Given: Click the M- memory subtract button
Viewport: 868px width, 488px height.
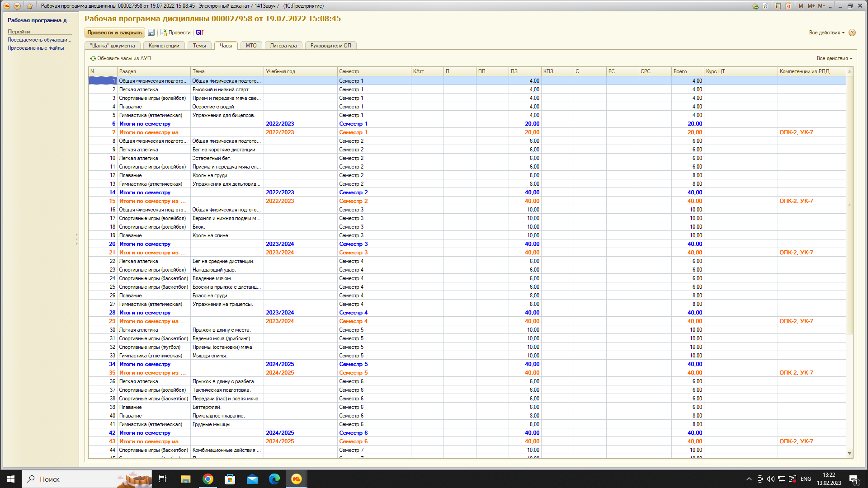Looking at the screenshot, I should [x=821, y=6].
